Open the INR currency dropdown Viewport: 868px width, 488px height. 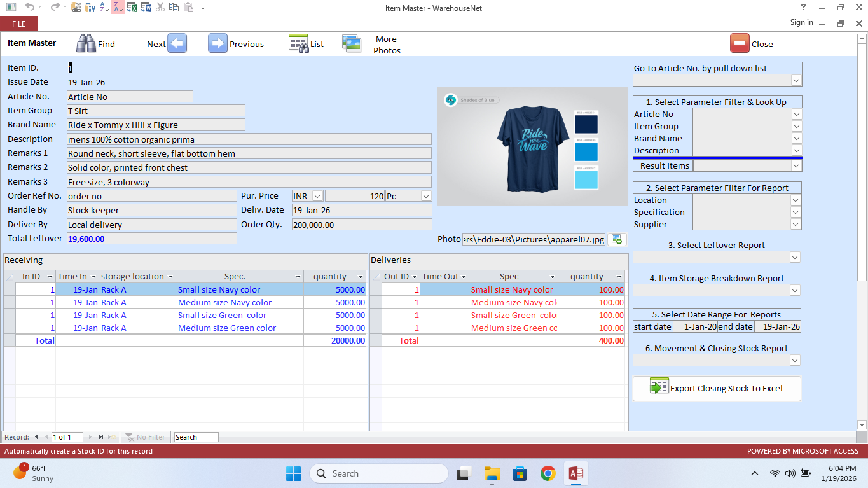click(x=317, y=196)
